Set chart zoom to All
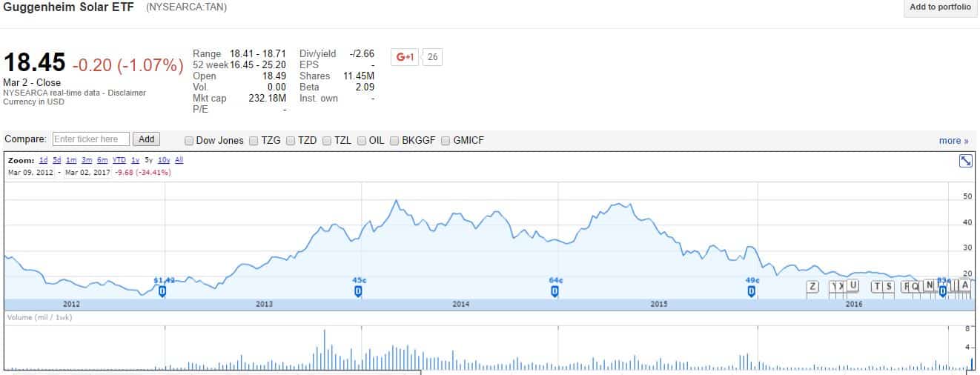This screenshot has height=375, width=980. click(179, 160)
